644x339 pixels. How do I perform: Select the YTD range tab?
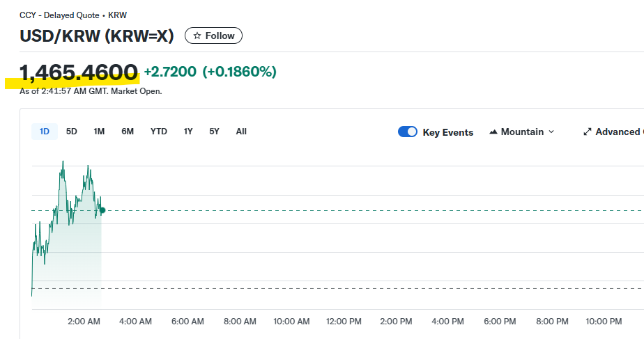[159, 132]
